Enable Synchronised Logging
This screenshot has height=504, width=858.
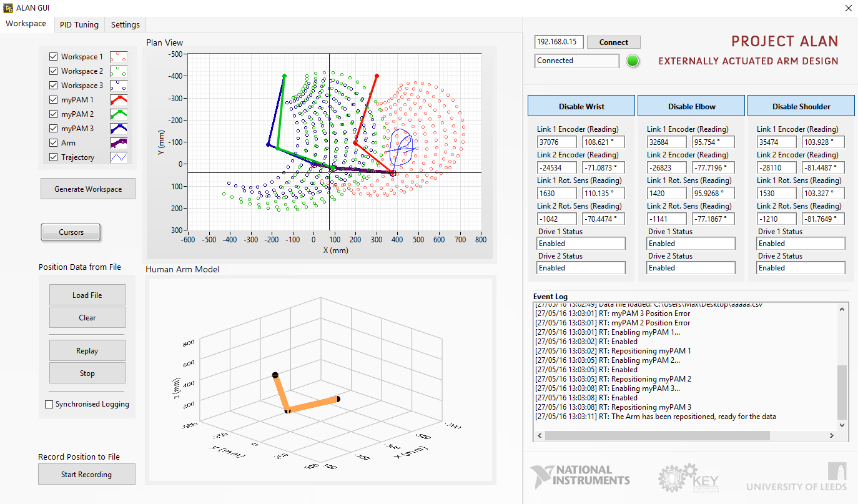49,404
